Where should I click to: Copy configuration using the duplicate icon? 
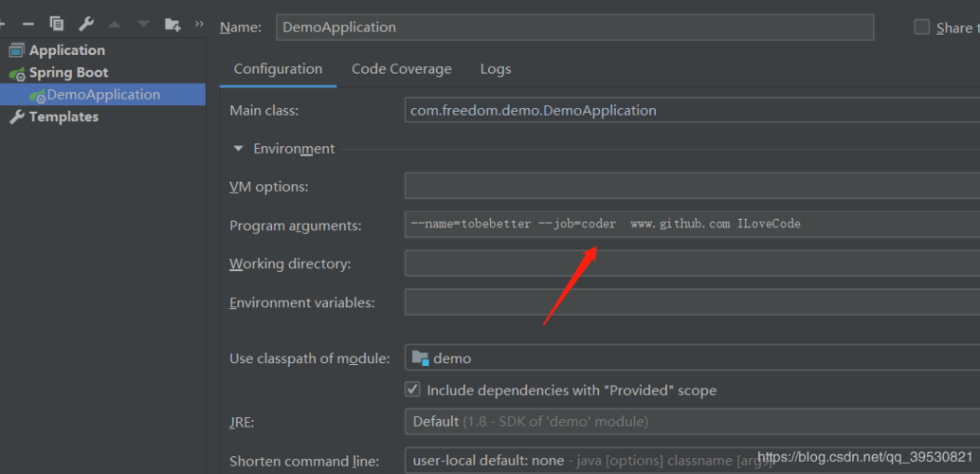pyautogui.click(x=57, y=24)
